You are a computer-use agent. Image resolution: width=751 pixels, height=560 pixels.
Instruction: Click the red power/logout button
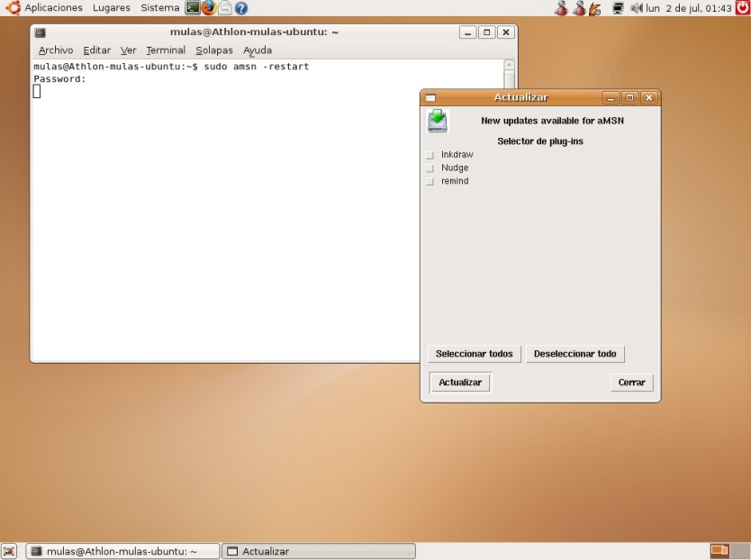[743, 8]
